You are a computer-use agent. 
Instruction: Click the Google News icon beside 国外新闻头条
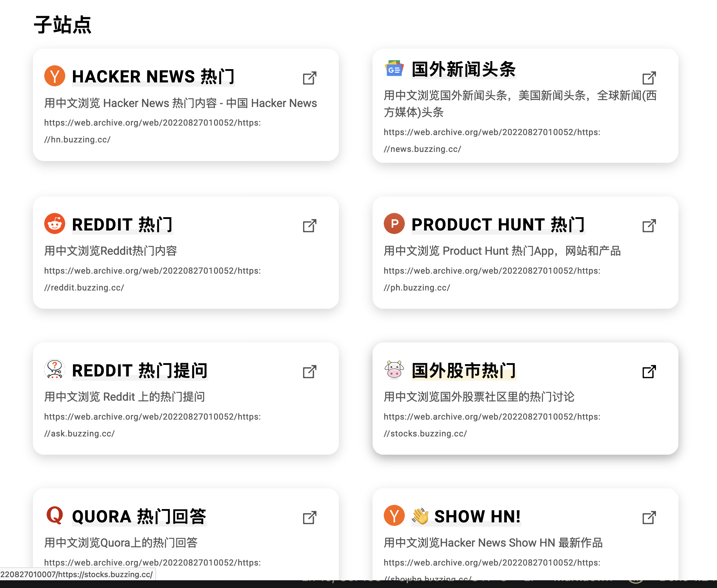click(394, 68)
